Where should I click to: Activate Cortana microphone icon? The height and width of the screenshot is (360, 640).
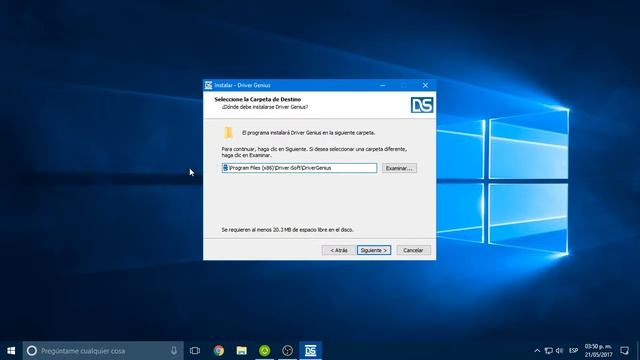174,351
